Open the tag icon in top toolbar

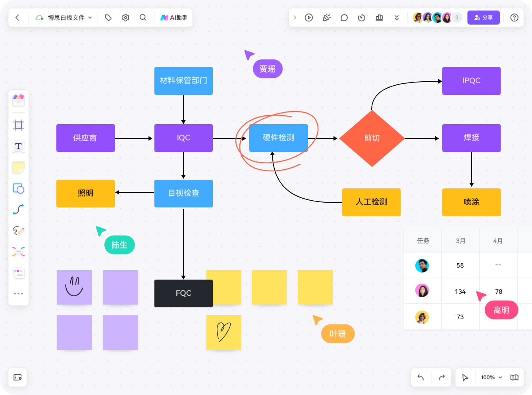pyautogui.click(x=108, y=17)
